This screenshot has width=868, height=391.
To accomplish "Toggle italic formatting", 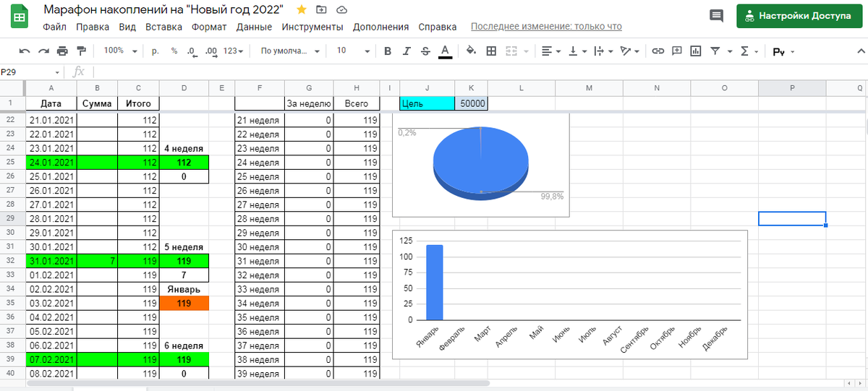I will [x=407, y=51].
